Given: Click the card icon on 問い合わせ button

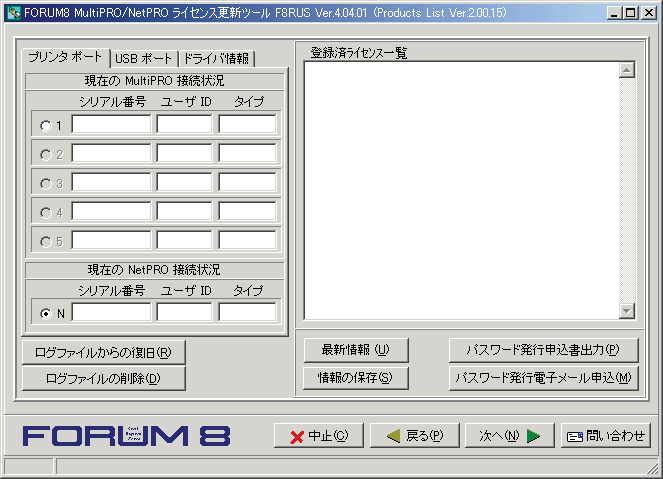Looking at the screenshot, I should point(575,436).
